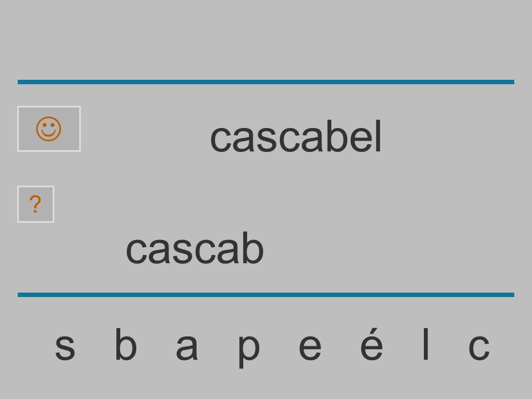Tap the letter tile 'p'
532x399 pixels.
(249, 350)
